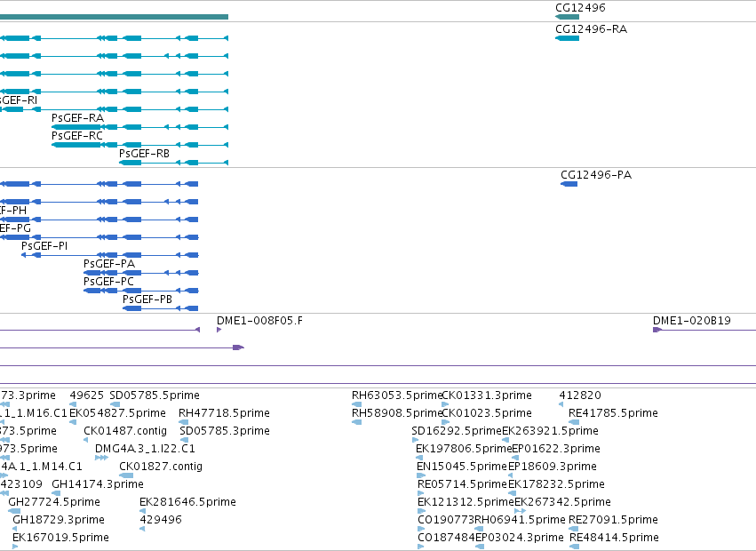Click the EK263921.5prime EST label
This screenshot has height=551, width=756.
[550, 430]
